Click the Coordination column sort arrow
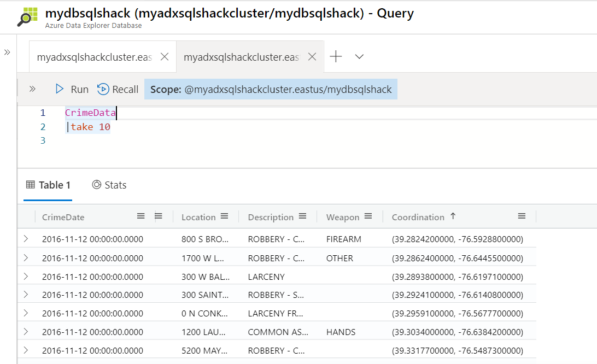 [453, 216]
